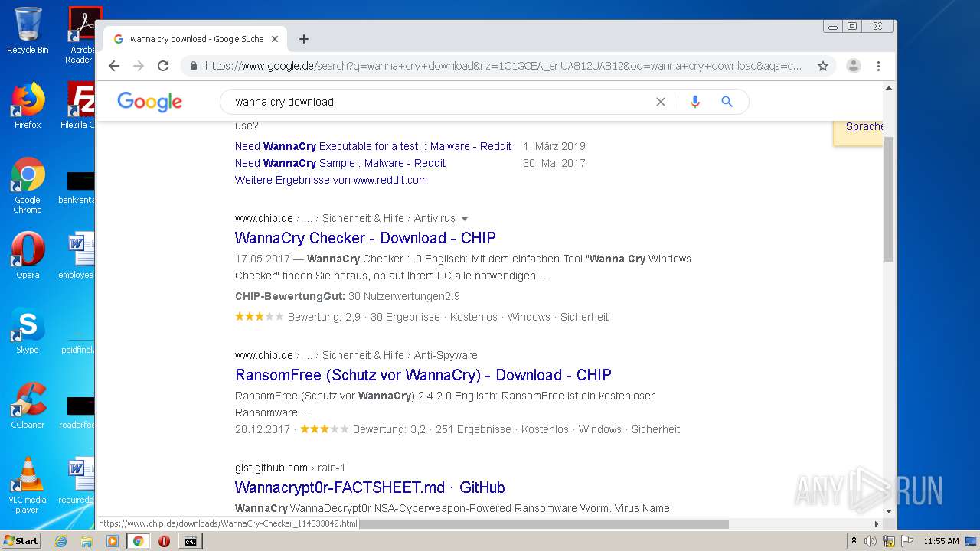Show hidden system tray icons arrow
The image size is (980, 551).
pyautogui.click(x=854, y=541)
